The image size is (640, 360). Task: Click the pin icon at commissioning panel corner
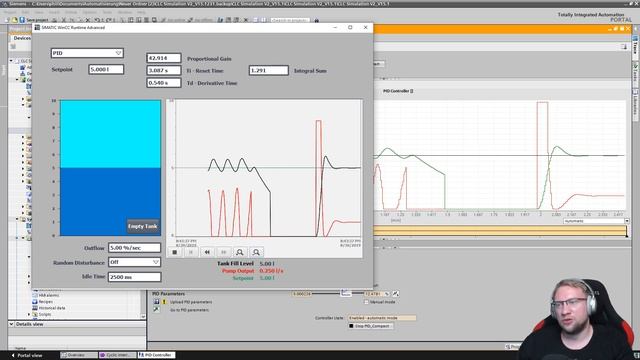pyautogui.click(x=624, y=47)
